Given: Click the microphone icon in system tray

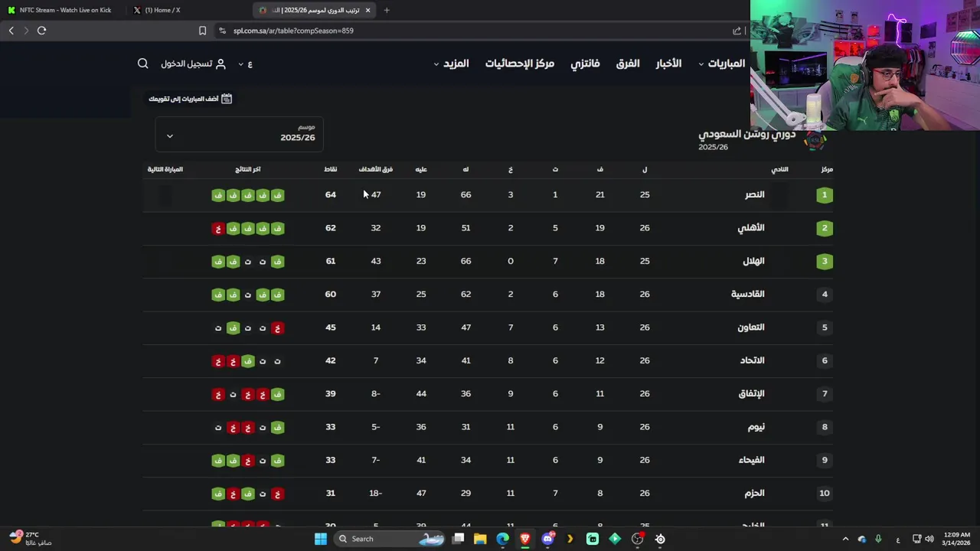Looking at the screenshot, I should tap(878, 539).
